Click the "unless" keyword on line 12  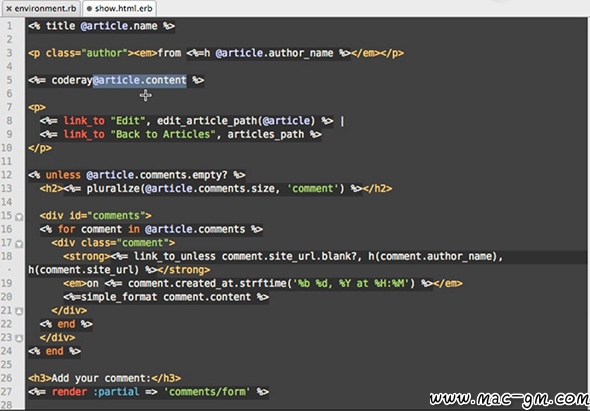coord(63,175)
